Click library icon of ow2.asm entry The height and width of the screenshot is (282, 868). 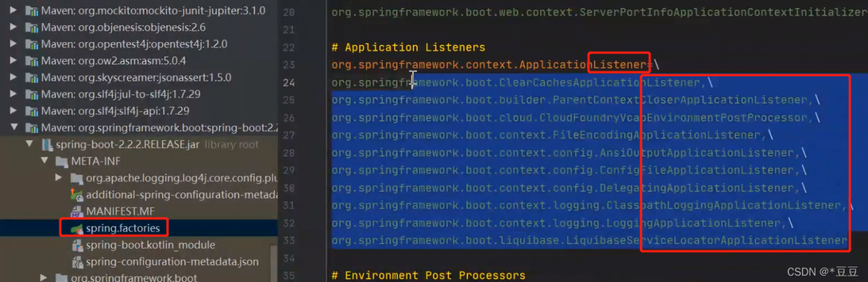click(31, 61)
